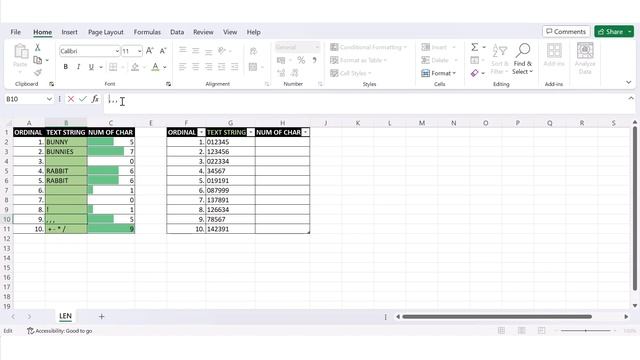Click the Insert Function fx icon
This screenshot has width=640, height=360.
(x=95, y=99)
